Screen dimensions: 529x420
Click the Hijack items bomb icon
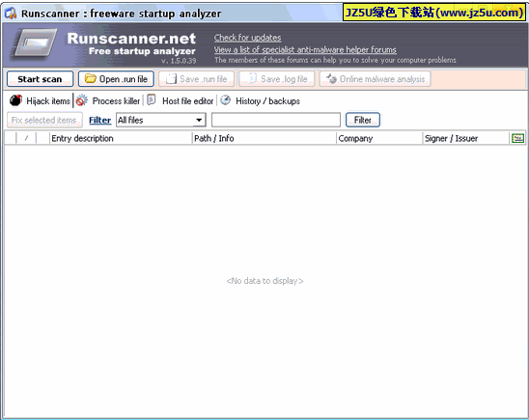(x=15, y=100)
